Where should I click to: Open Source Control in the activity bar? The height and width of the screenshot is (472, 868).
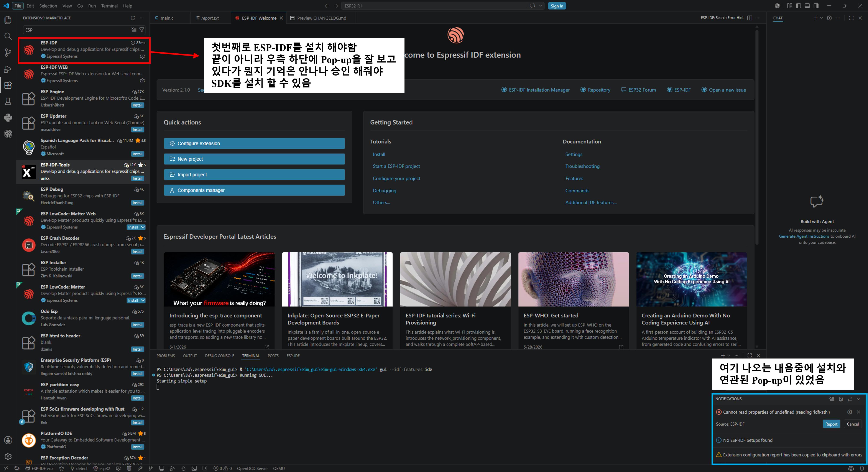[x=8, y=53]
